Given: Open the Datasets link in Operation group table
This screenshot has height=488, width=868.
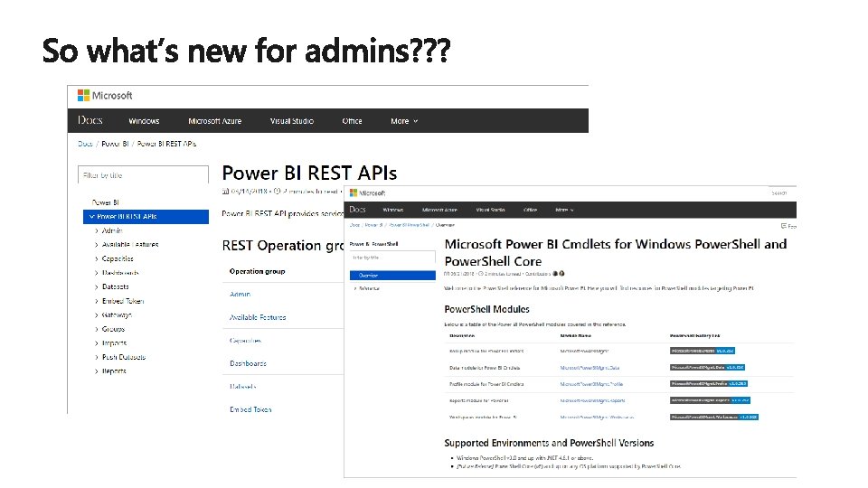Looking at the screenshot, I should pos(243,386).
